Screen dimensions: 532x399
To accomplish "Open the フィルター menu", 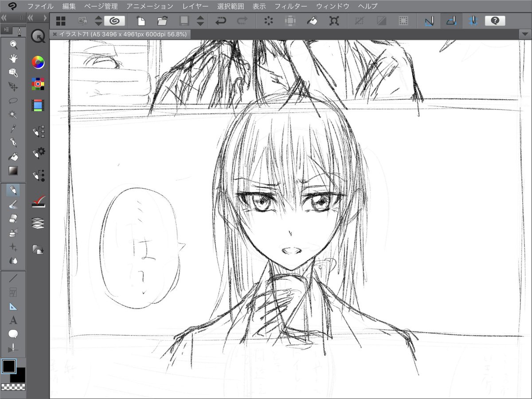I will (x=291, y=6).
